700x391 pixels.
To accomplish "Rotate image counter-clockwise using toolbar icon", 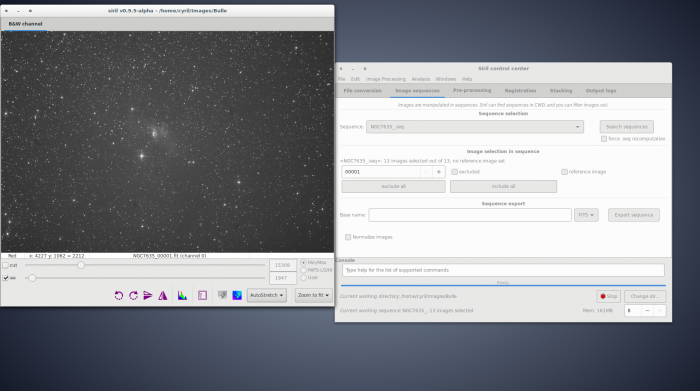I will coord(119,295).
